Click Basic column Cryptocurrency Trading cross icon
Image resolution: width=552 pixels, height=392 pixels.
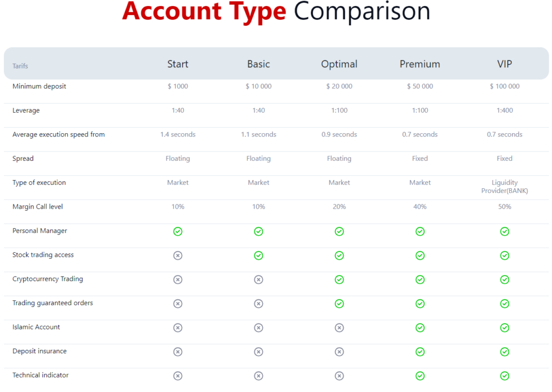[x=259, y=279]
